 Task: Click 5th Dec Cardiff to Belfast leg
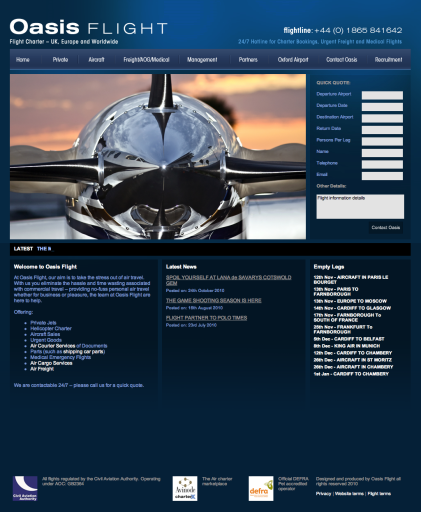349,339
